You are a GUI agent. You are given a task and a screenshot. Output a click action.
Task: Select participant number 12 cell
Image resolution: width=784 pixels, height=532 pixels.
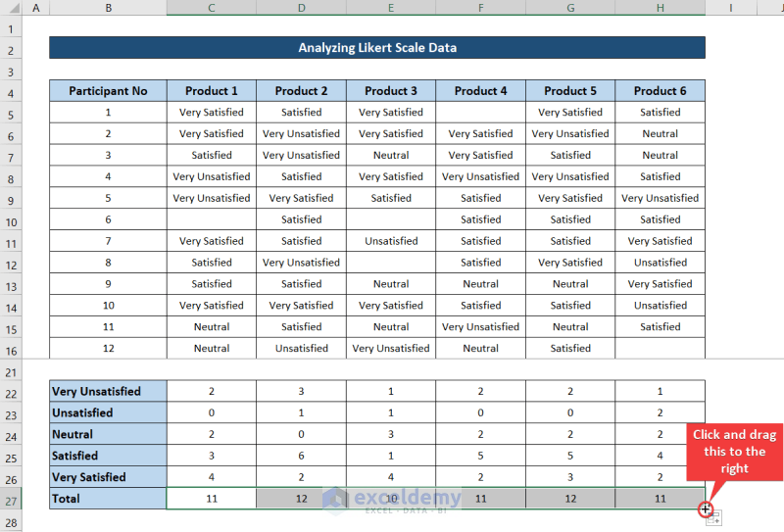(108, 349)
